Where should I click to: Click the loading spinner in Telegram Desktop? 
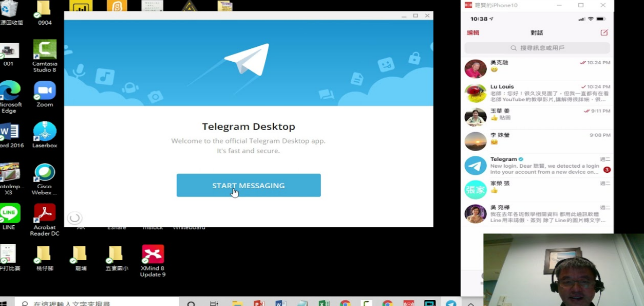(74, 218)
